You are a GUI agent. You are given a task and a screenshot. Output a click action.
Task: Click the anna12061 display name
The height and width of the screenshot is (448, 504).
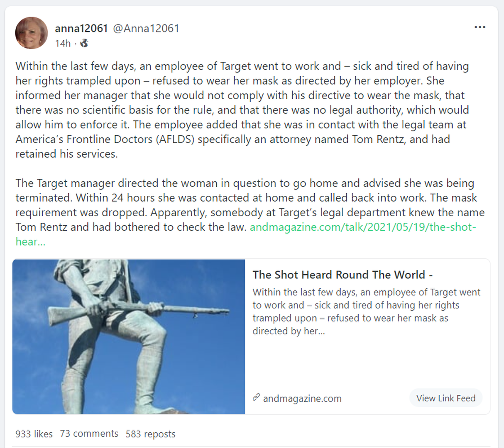81,28
